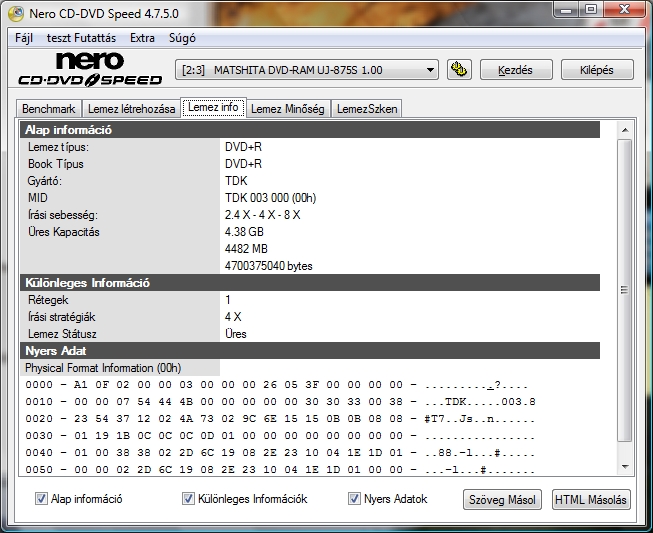Switch to the Lemez Minőség tab

(x=288, y=109)
